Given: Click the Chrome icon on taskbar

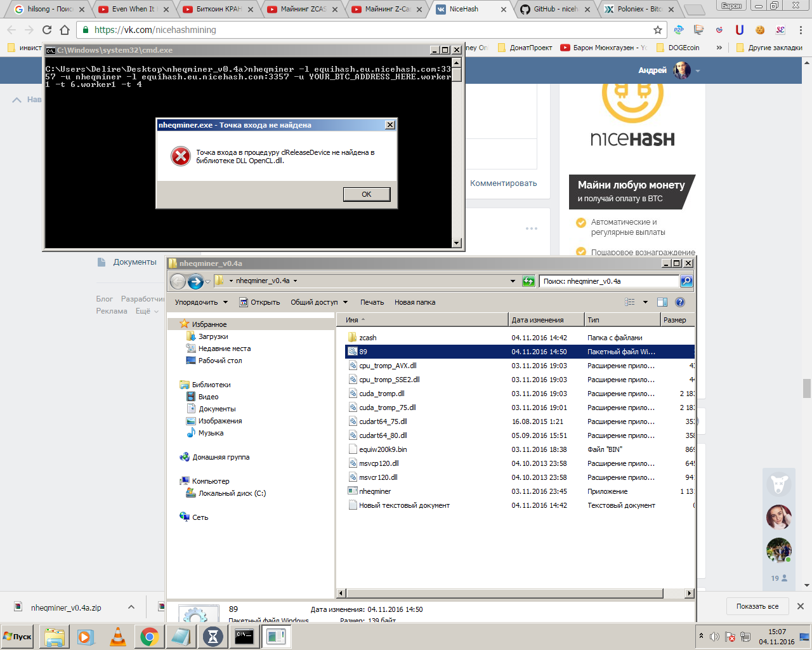Looking at the screenshot, I should coord(150,637).
